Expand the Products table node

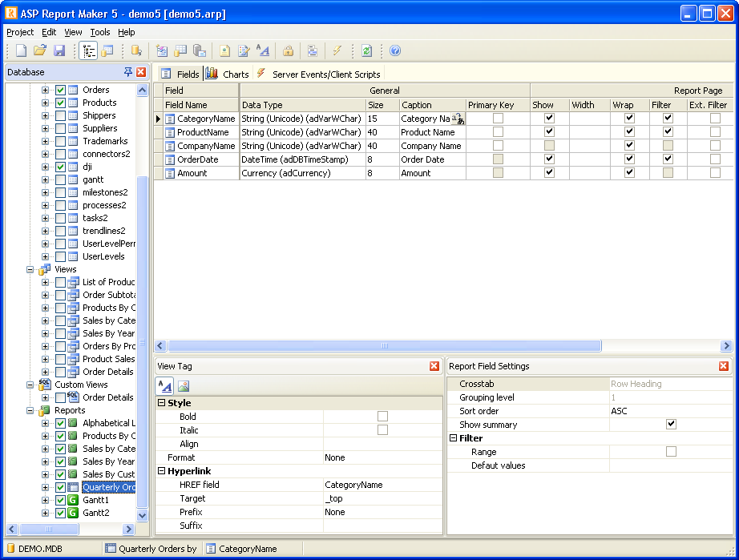coord(45,103)
